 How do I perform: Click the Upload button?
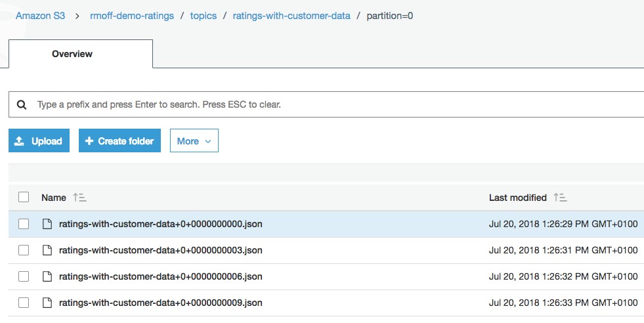pos(39,141)
